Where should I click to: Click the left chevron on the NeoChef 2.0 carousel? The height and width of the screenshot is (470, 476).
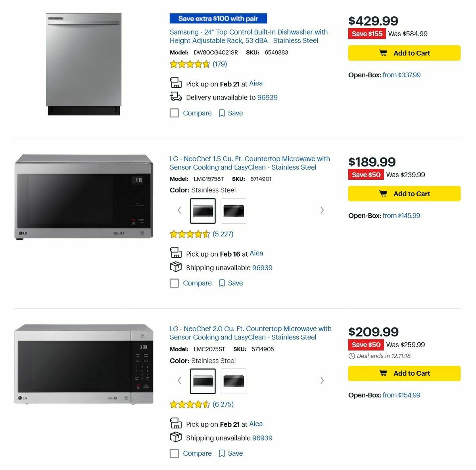(x=179, y=380)
